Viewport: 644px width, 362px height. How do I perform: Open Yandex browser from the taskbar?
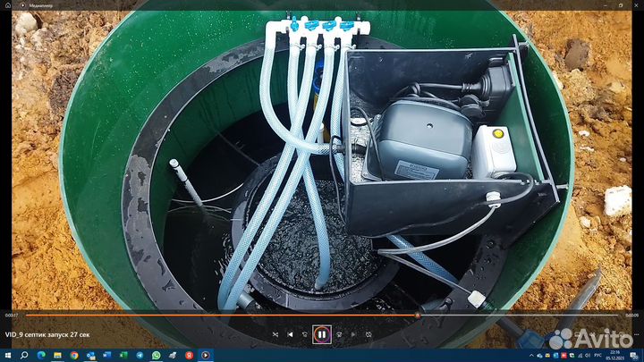(x=189, y=355)
